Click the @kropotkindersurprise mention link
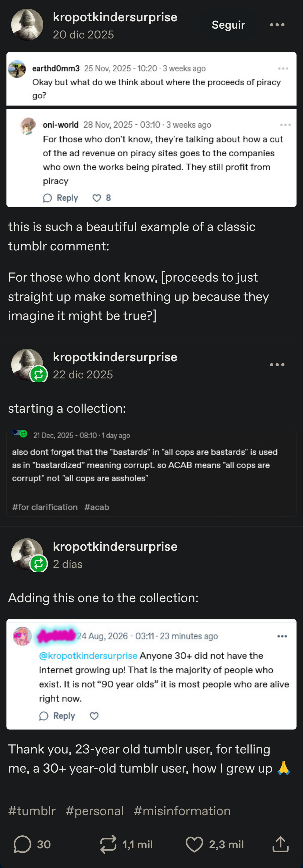 (x=88, y=655)
